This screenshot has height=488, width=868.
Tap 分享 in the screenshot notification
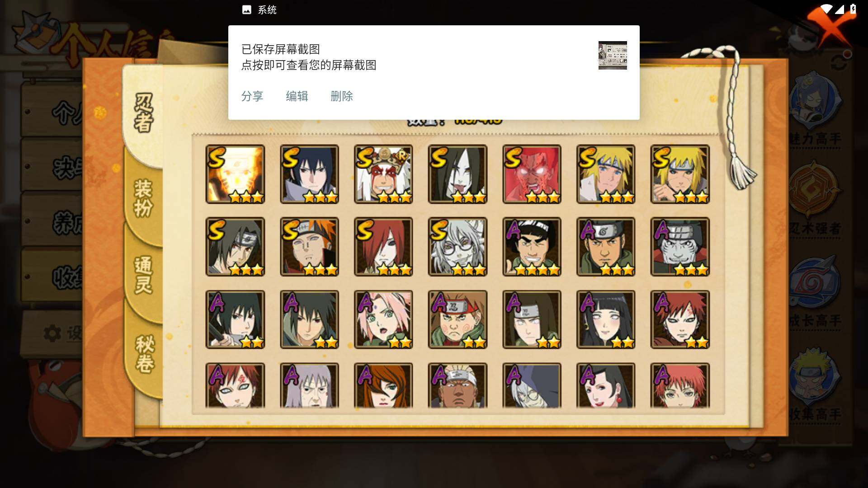[252, 96]
